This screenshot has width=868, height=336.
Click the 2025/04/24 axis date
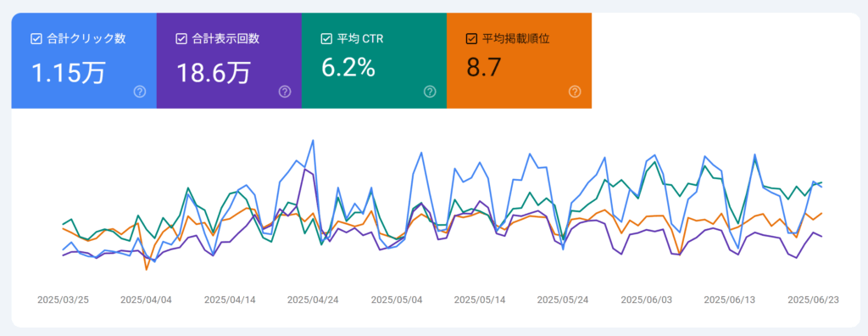click(313, 300)
